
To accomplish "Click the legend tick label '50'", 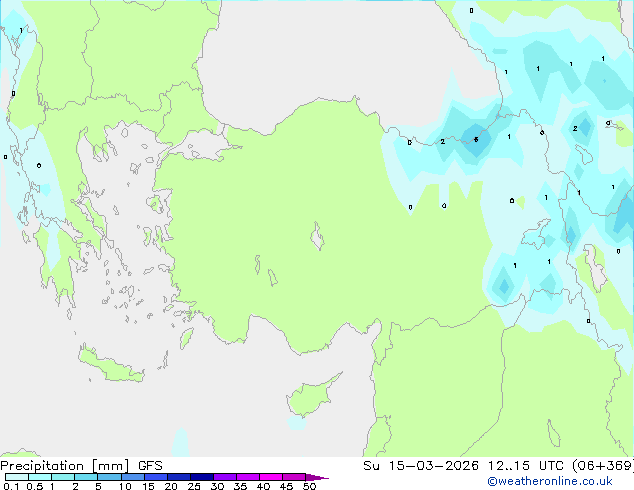I will pyautogui.click(x=309, y=486).
